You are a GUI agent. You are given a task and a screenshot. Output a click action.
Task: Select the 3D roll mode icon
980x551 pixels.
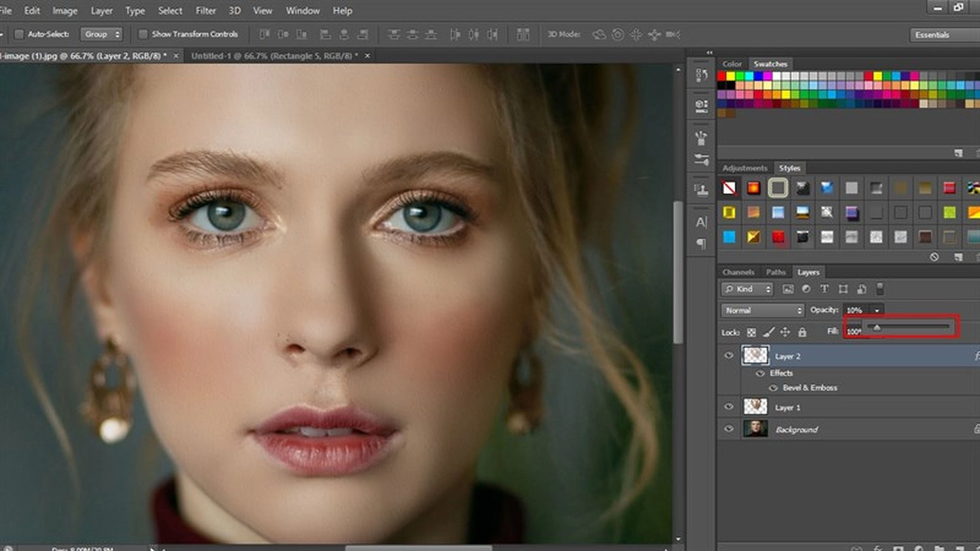coord(617,34)
